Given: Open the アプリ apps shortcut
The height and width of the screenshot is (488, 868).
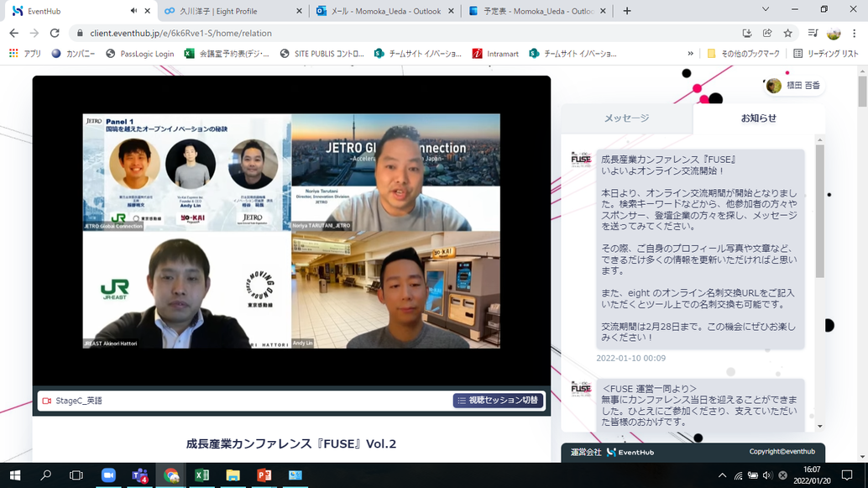Looking at the screenshot, I should 25,54.
